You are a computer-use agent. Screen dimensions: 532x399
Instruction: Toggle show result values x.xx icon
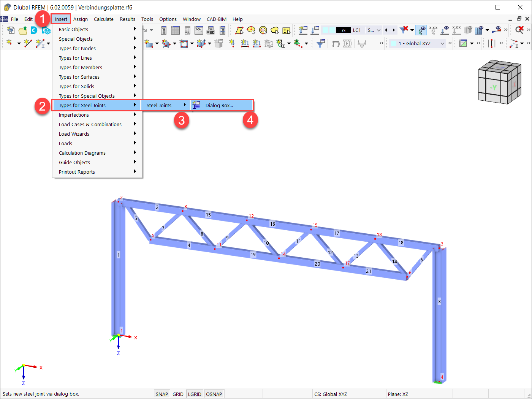click(456, 30)
